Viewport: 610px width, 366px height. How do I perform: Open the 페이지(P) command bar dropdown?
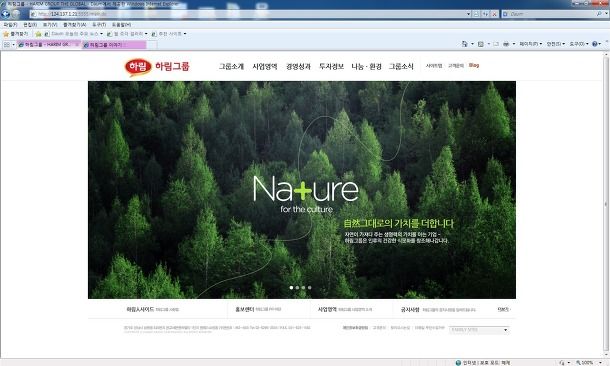tap(530, 44)
